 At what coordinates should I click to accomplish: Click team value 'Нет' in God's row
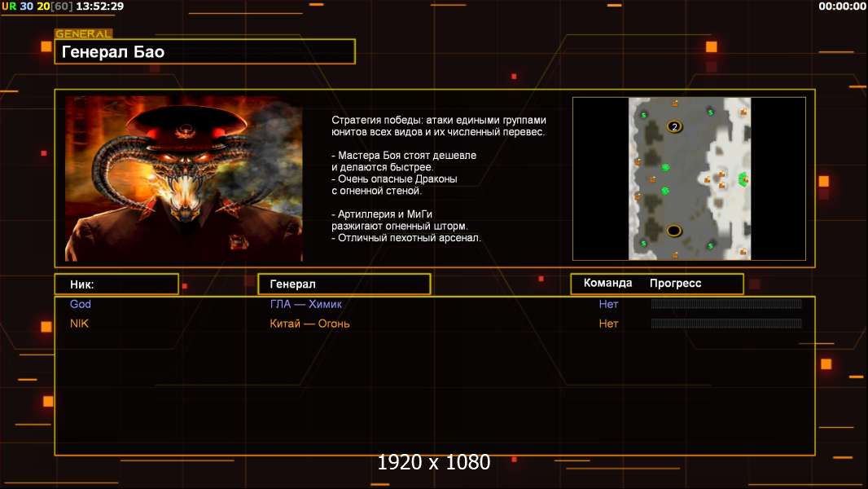click(608, 304)
